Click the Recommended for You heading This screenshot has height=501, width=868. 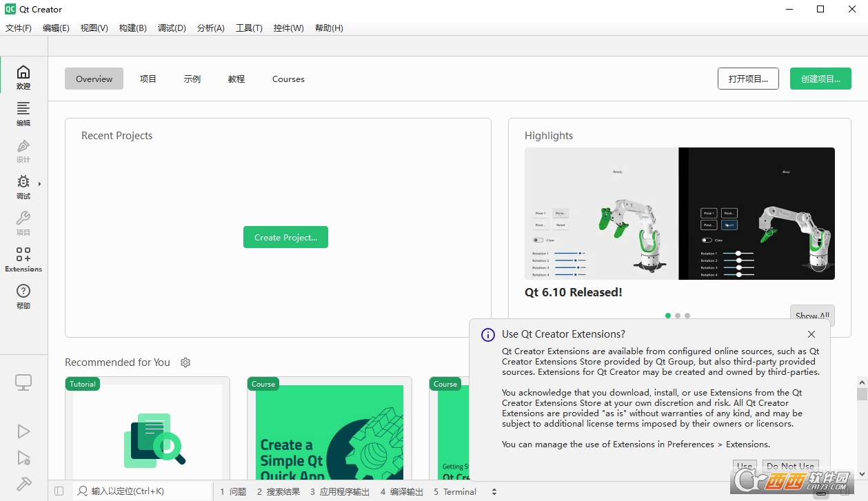click(117, 362)
